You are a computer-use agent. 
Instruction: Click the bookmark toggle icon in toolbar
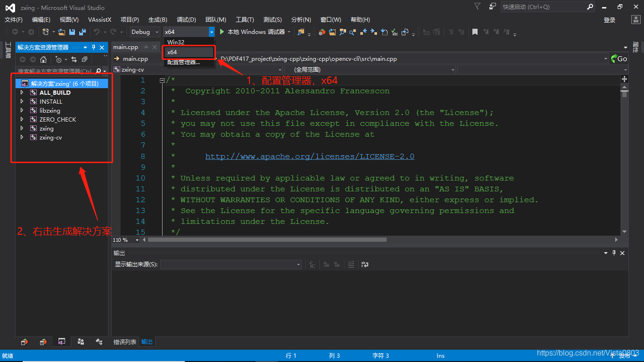475,32
